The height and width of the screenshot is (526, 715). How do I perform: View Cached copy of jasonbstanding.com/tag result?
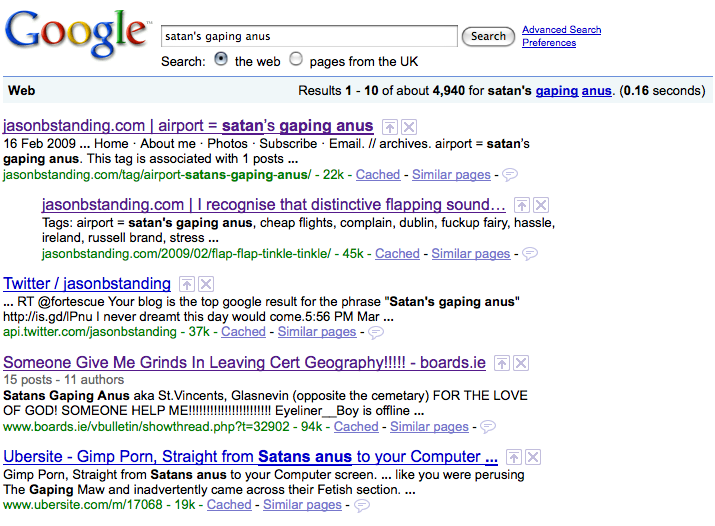tap(378, 175)
